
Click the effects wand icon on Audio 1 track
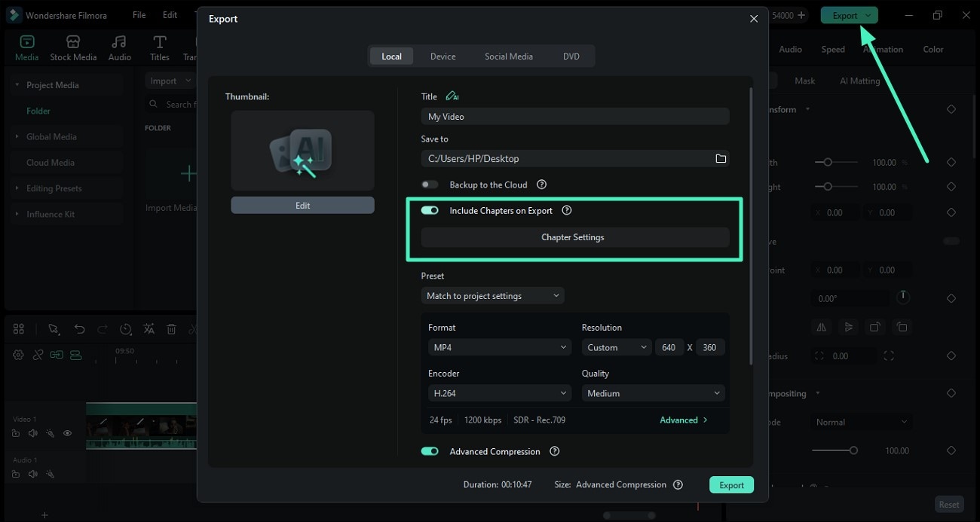(x=50, y=475)
